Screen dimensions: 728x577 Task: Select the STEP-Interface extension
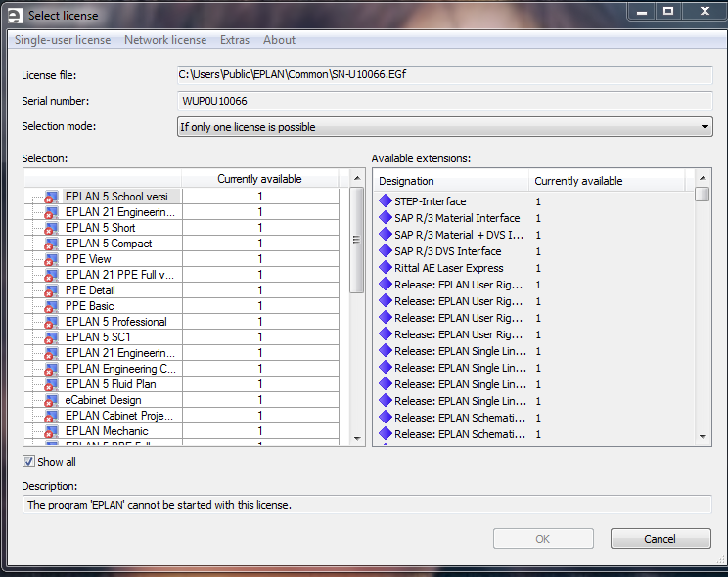pos(534,201)
